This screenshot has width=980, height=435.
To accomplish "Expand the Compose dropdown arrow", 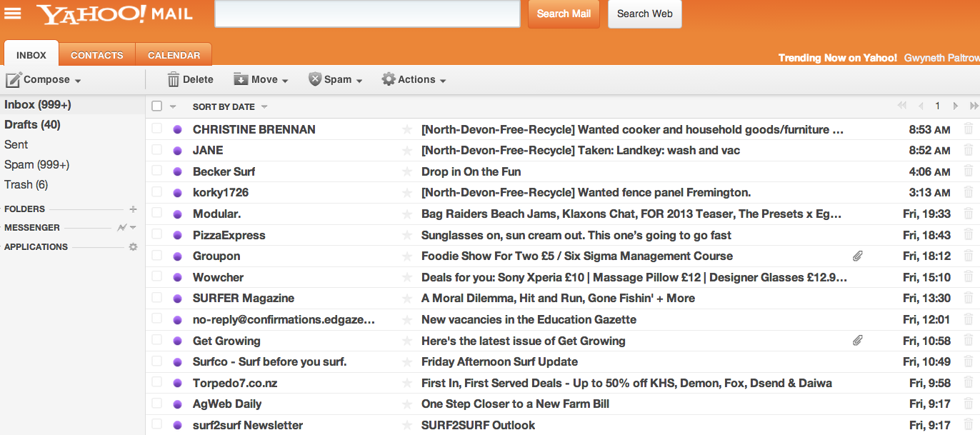I will coord(77,81).
